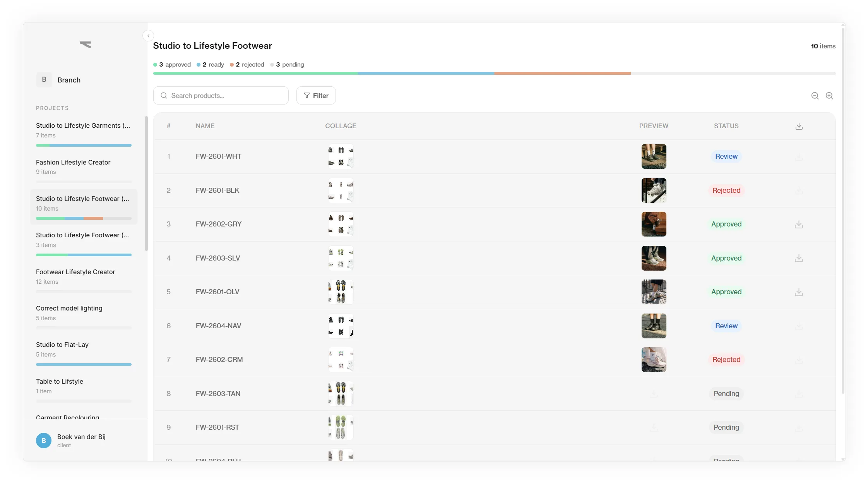
Task: Select the Fashion Lifestyle Creator project
Action: [73, 163]
